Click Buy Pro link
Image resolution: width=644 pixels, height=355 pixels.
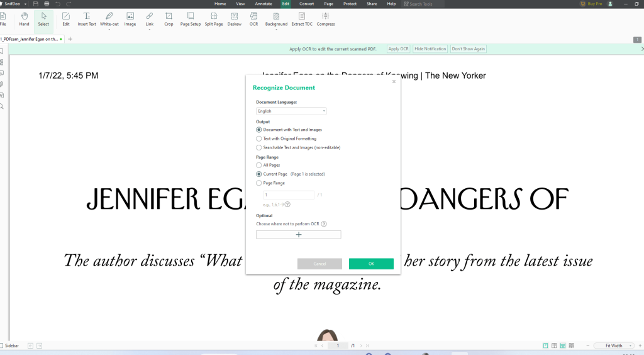pyautogui.click(x=591, y=4)
